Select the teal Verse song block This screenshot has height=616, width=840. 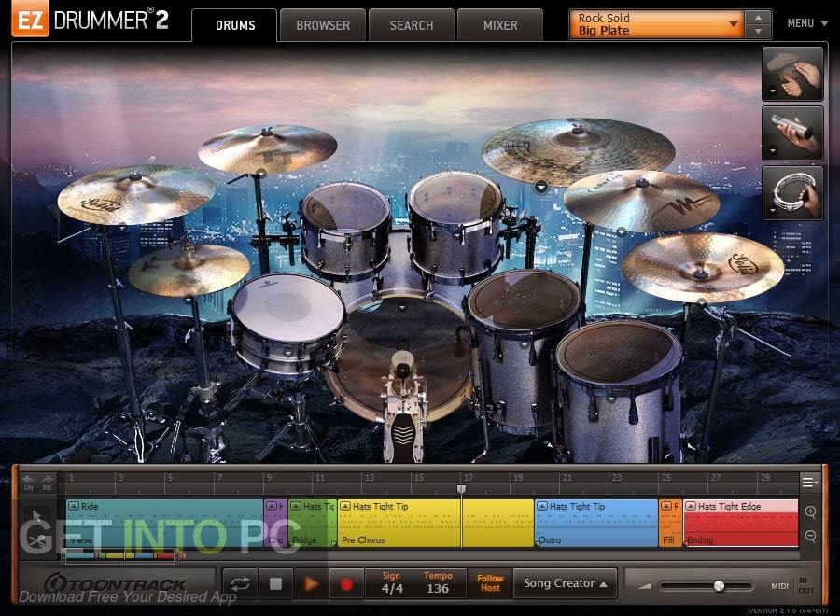point(164,524)
